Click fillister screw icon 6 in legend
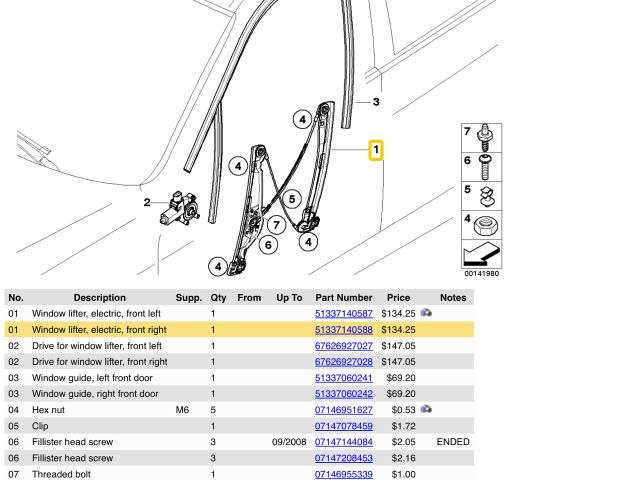Viewport: 640px width, 480px height. [x=487, y=161]
